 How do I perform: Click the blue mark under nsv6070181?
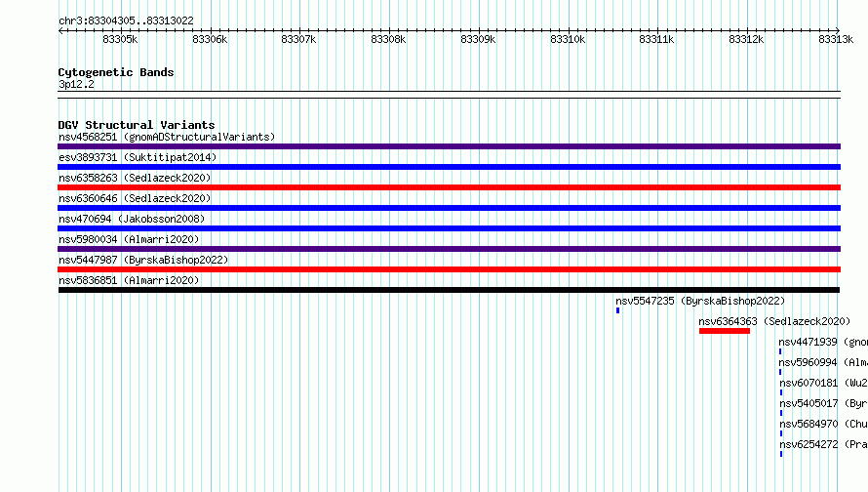click(781, 392)
